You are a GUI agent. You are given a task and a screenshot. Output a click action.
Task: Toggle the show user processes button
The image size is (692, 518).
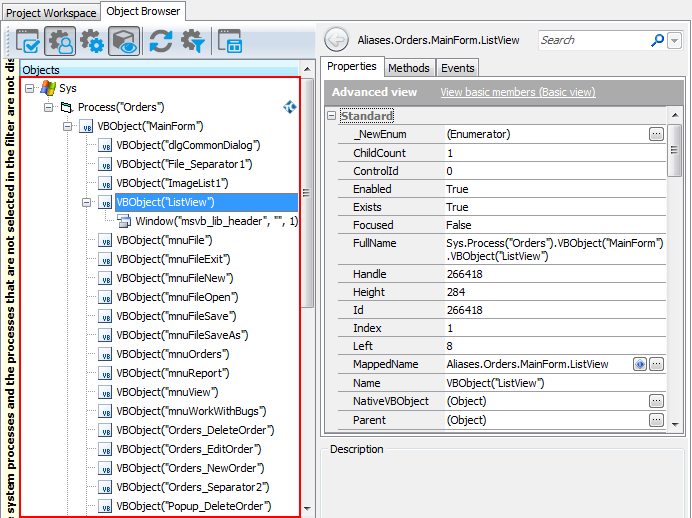tap(60, 41)
